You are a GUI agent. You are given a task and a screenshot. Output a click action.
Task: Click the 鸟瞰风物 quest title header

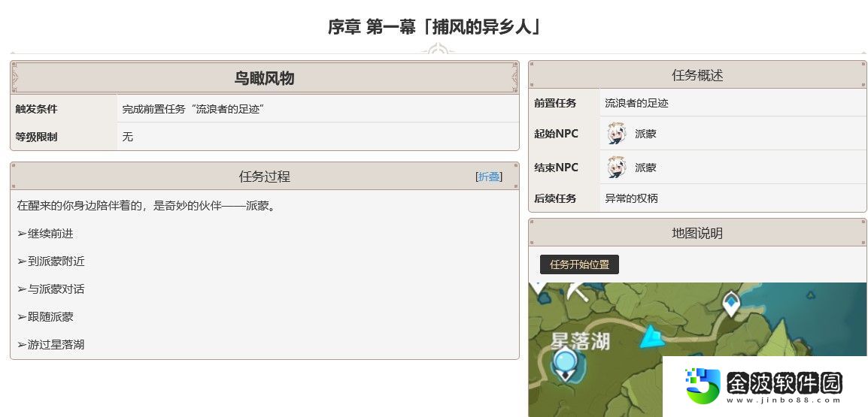(x=264, y=78)
